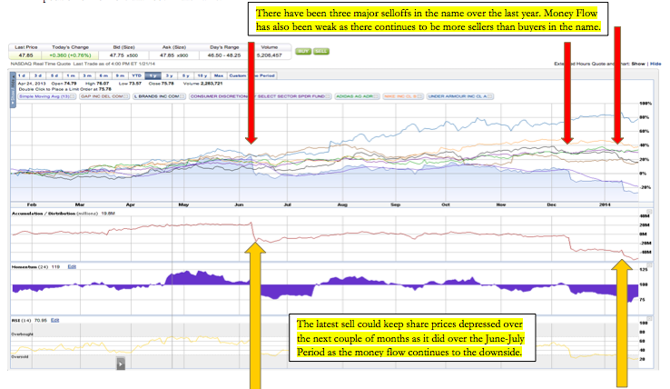Viewport: 670px width, 389px height.
Task: Edit the Momentum (24) indicator settings
Action: [72, 266]
